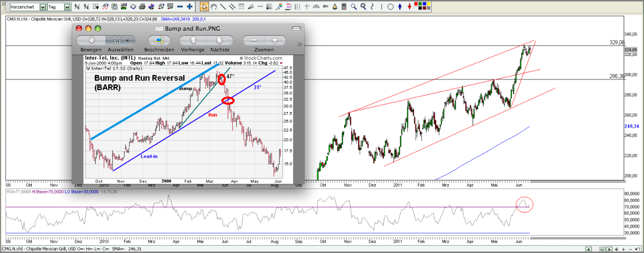Viewport: 644px width, 253px height.
Task: Select the zoom-to-region magnifier tool
Action: tap(363, 7)
